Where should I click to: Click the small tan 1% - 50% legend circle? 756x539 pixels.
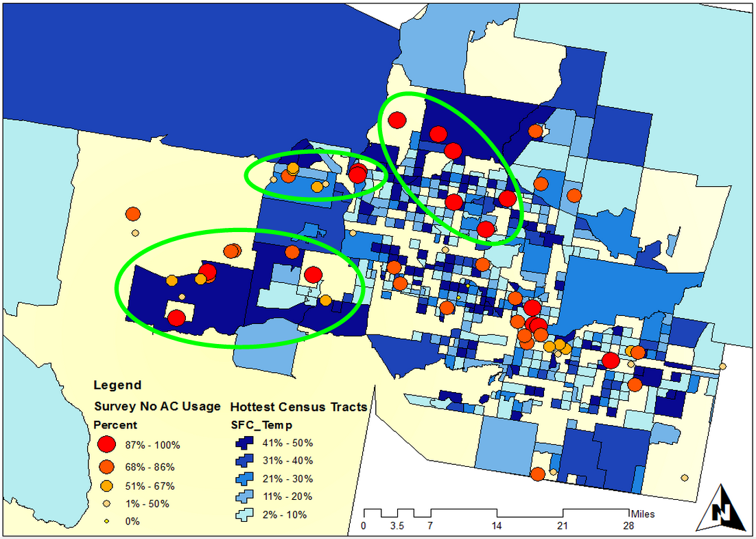[106, 504]
